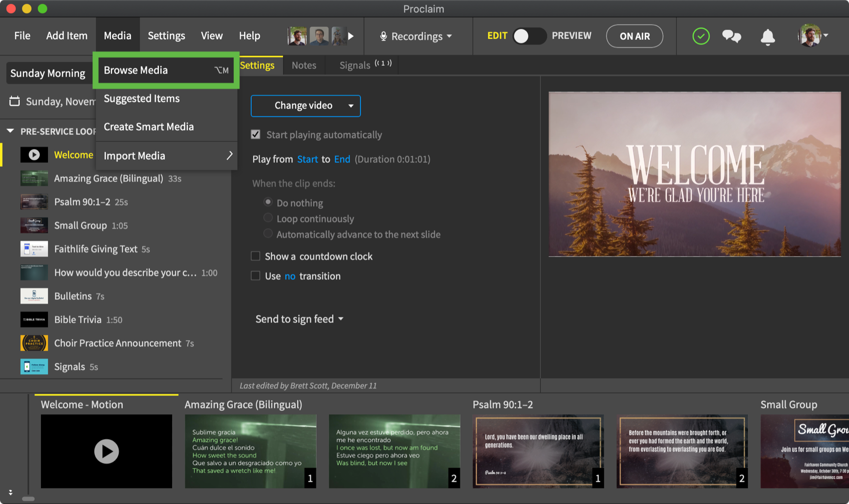Select Loop continuously radio option
The height and width of the screenshot is (504, 849).
point(268,218)
